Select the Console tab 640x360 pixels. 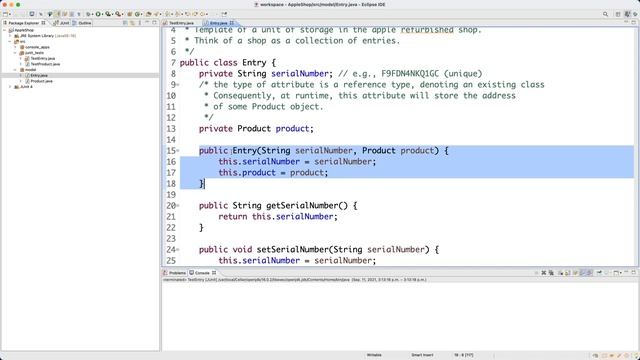pos(202,273)
